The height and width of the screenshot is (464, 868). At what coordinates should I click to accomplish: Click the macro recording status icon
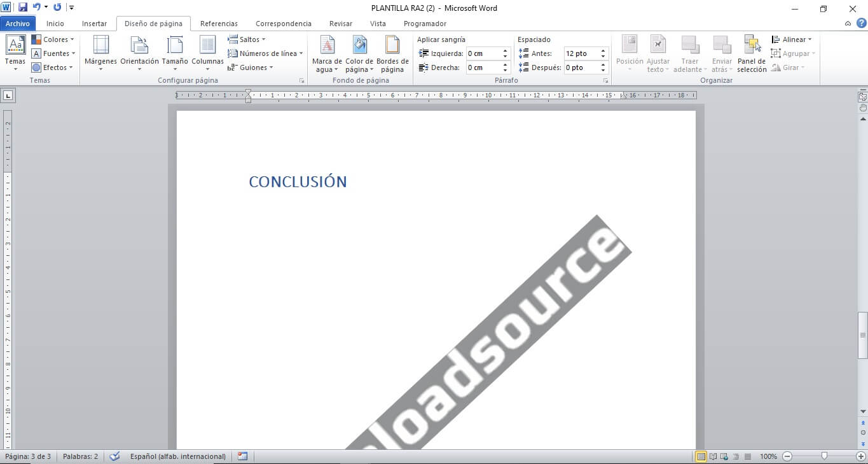click(242, 456)
